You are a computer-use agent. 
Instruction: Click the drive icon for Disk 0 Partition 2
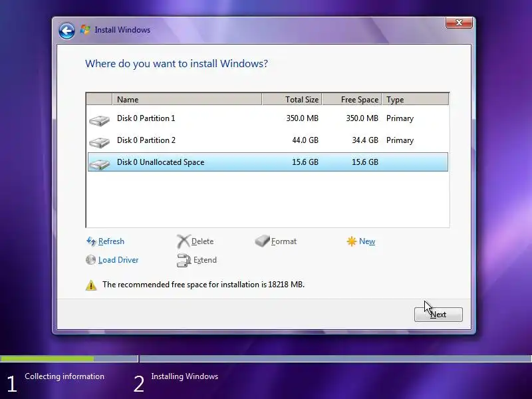(99, 142)
